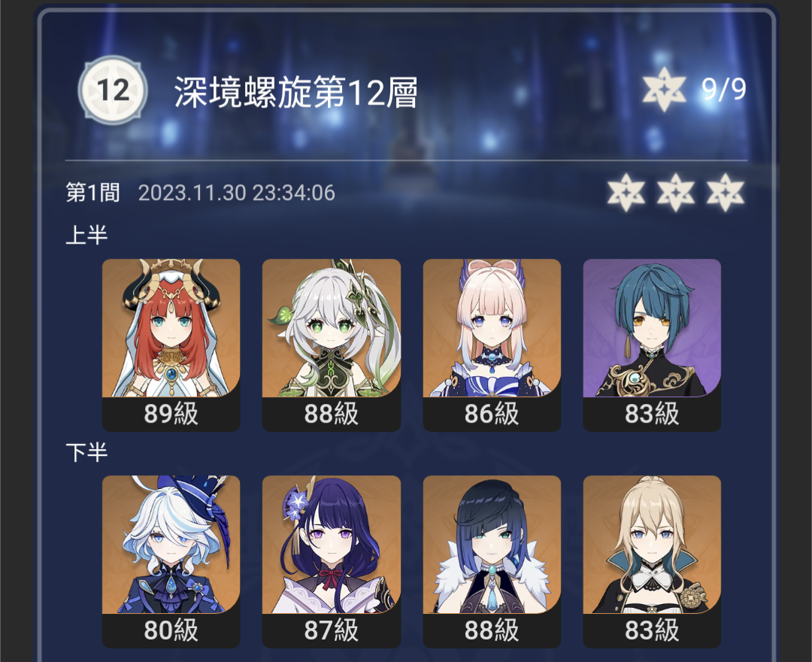
Task: Click the star icon beside 9/9
Action: [x=664, y=89]
